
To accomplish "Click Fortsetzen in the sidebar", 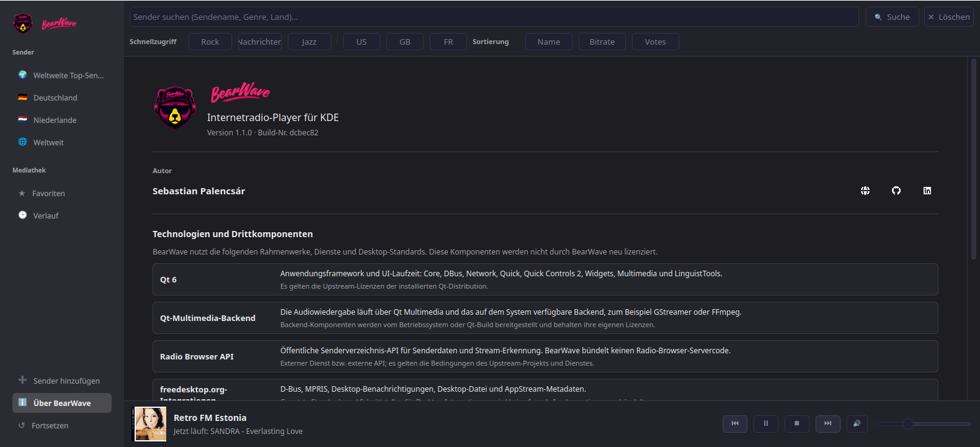I will [x=62, y=425].
